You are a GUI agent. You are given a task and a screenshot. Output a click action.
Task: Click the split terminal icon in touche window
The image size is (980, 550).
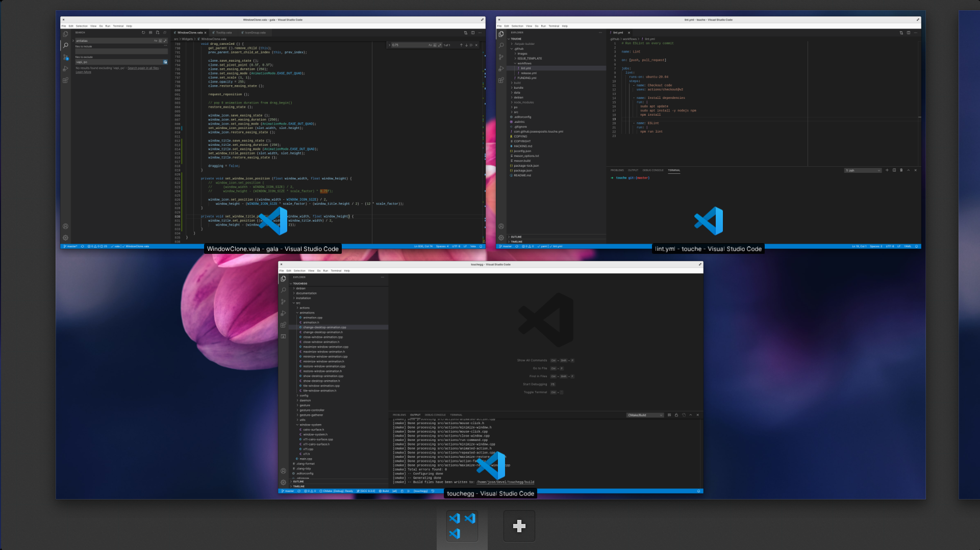(894, 170)
